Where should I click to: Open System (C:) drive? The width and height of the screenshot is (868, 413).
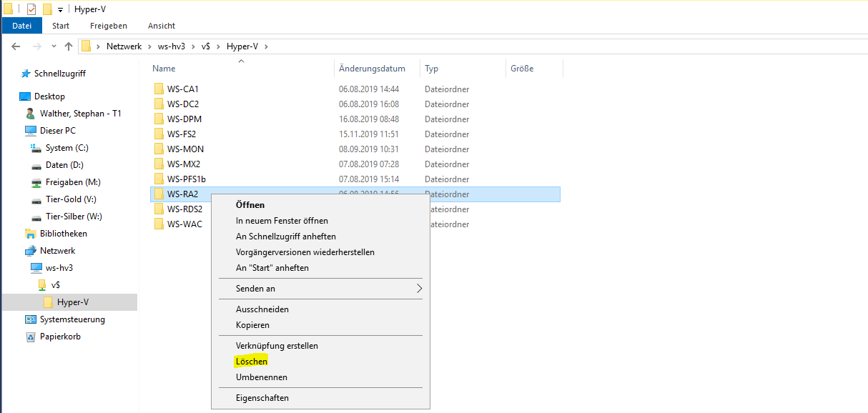[69, 148]
